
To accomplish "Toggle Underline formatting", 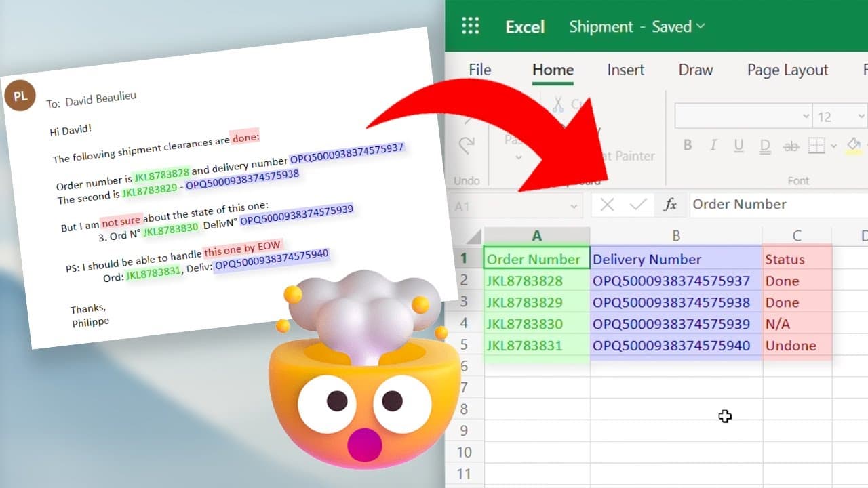I will 738,146.
